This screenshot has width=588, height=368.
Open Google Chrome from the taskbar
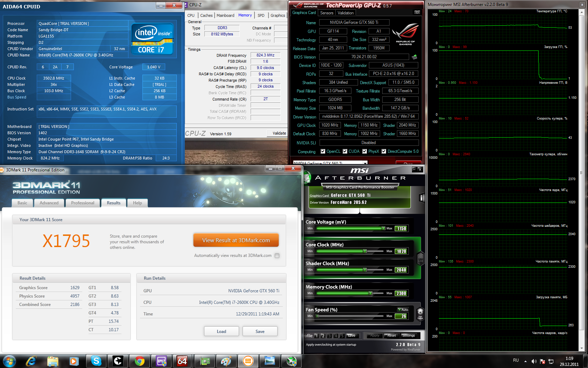139,361
